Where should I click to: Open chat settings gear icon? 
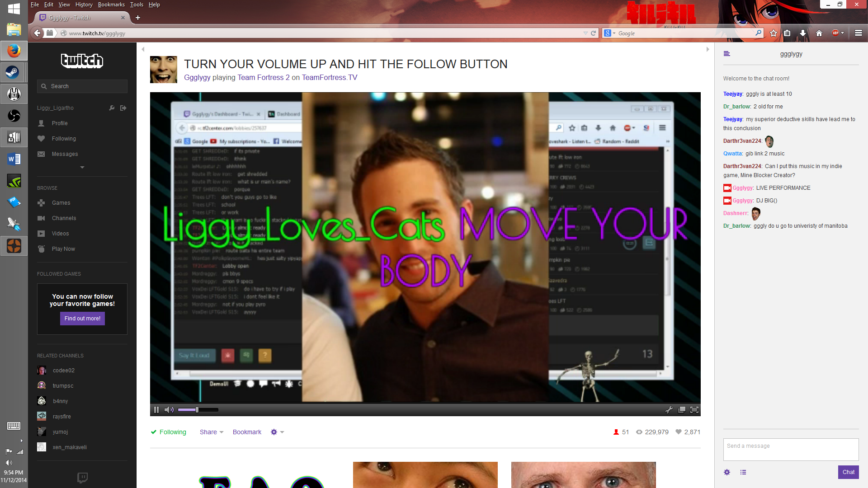pyautogui.click(x=727, y=472)
